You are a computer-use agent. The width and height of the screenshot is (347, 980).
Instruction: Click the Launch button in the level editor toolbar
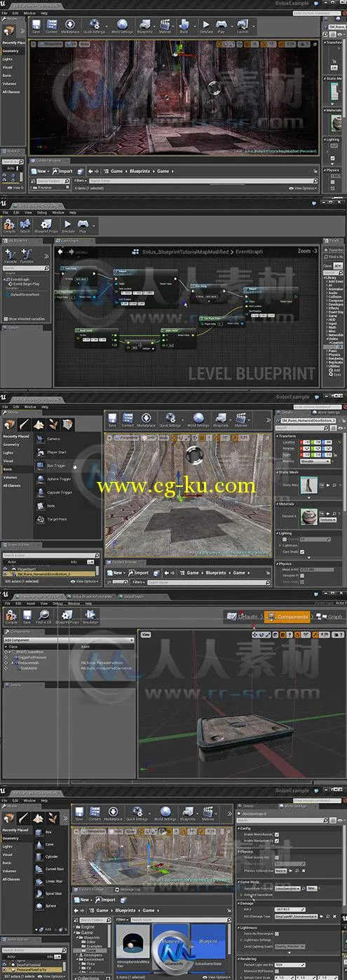click(x=243, y=27)
